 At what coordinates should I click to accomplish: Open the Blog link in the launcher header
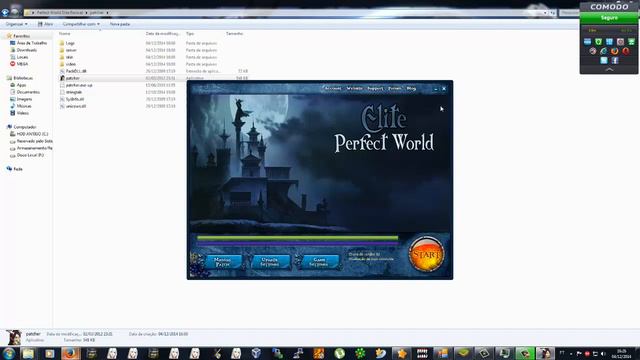411,88
